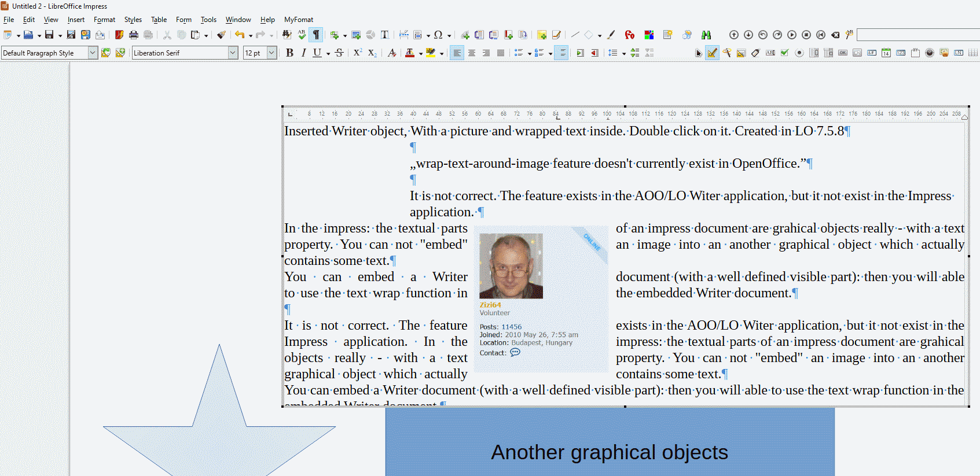Open the Styles menu

tap(133, 20)
